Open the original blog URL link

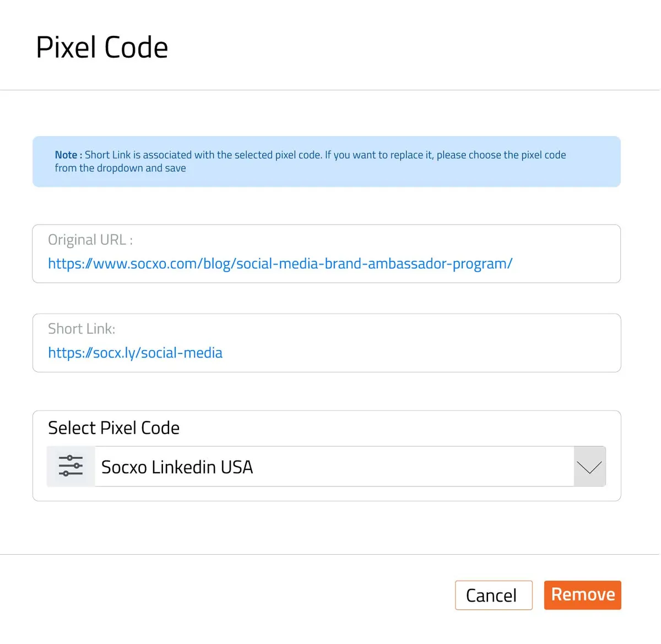[280, 264]
